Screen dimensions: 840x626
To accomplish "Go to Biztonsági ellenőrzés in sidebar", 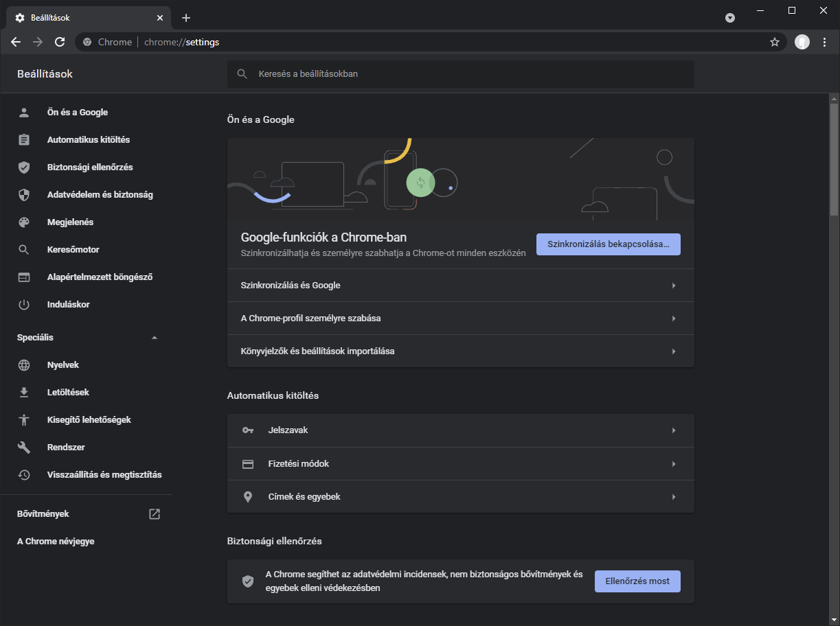I will pyautogui.click(x=90, y=167).
